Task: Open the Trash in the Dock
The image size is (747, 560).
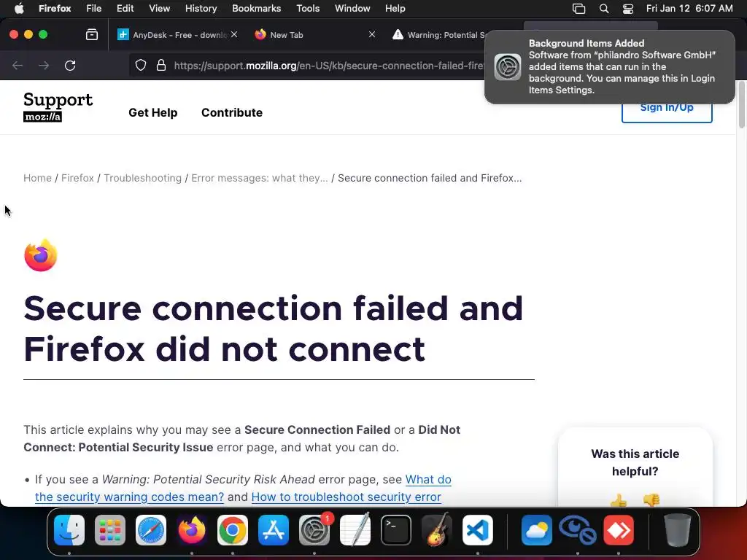Action: tap(678, 530)
